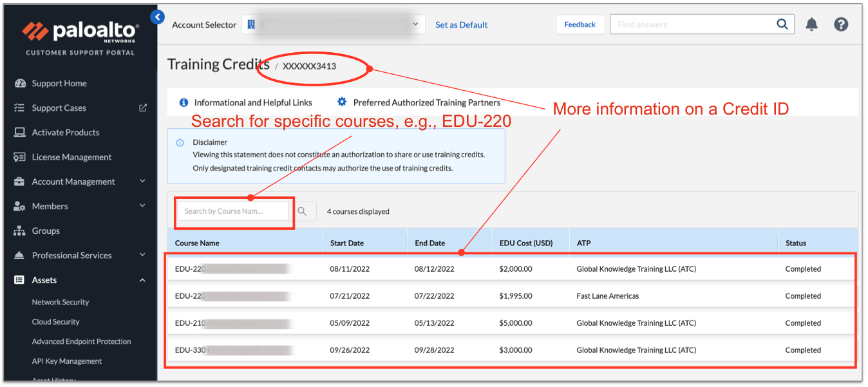Open Cloud Security under Assets
Viewport: 868px width, 387px height.
click(56, 322)
